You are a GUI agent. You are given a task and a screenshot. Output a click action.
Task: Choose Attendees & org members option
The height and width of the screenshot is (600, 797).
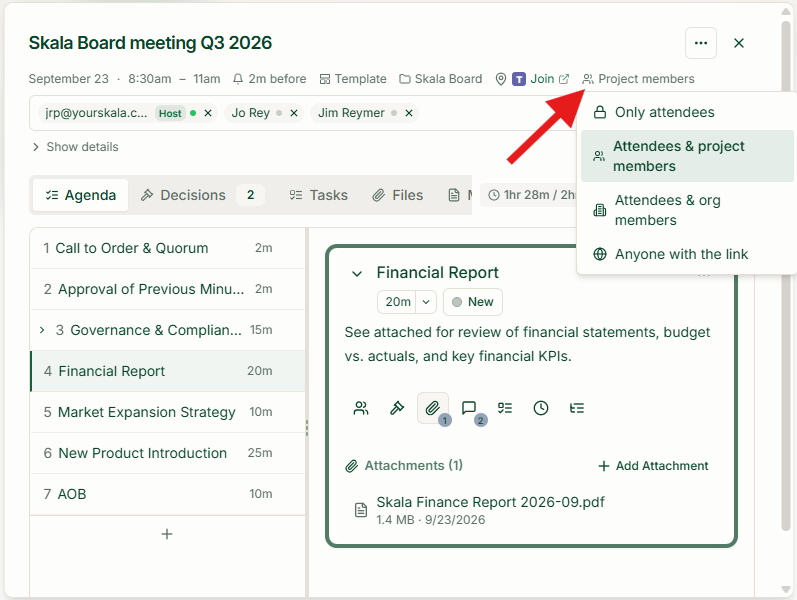coord(687,210)
